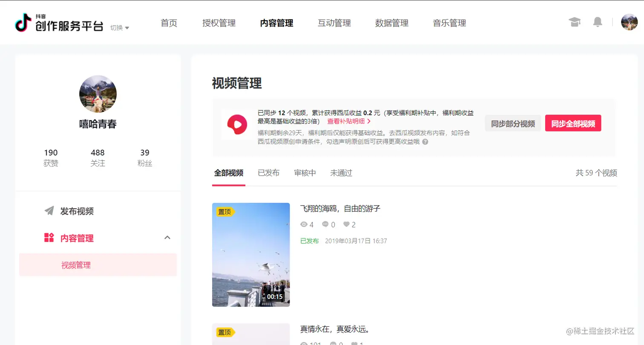Open the graduation cap learning center icon
The image size is (644, 345).
[x=575, y=22]
